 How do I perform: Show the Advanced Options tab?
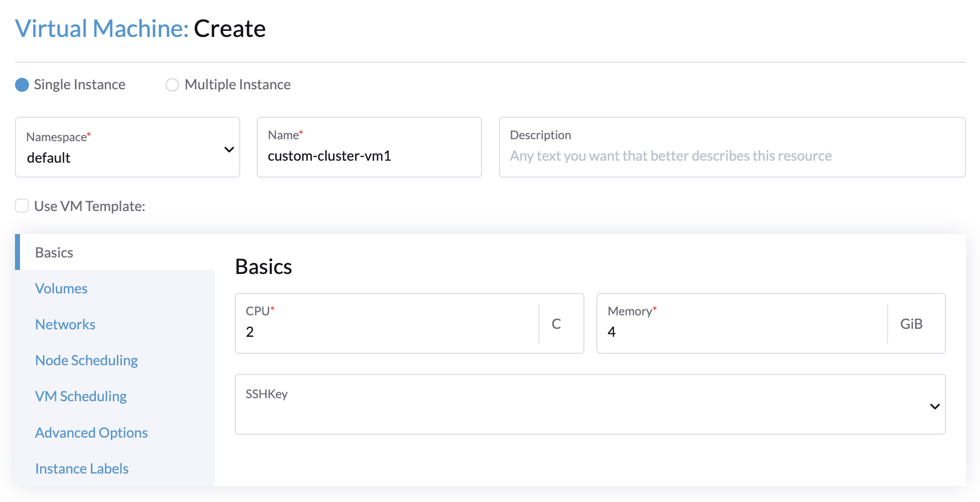(x=91, y=433)
